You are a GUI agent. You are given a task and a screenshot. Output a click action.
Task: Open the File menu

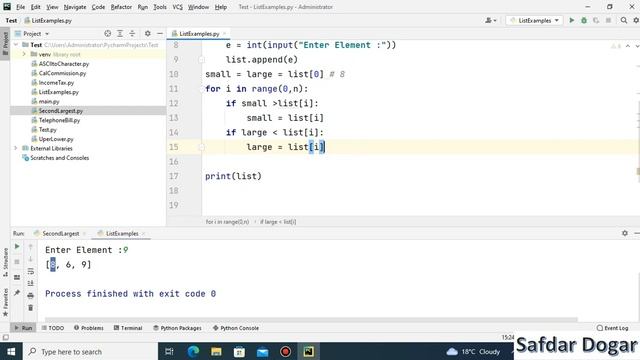coord(20,7)
